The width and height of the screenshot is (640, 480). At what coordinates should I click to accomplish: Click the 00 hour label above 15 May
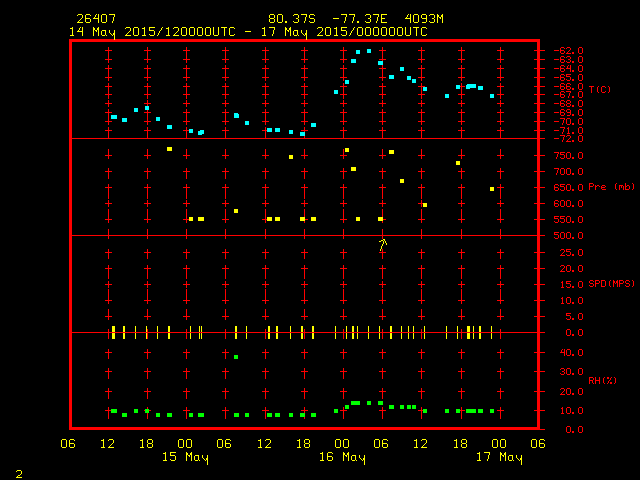point(185,444)
